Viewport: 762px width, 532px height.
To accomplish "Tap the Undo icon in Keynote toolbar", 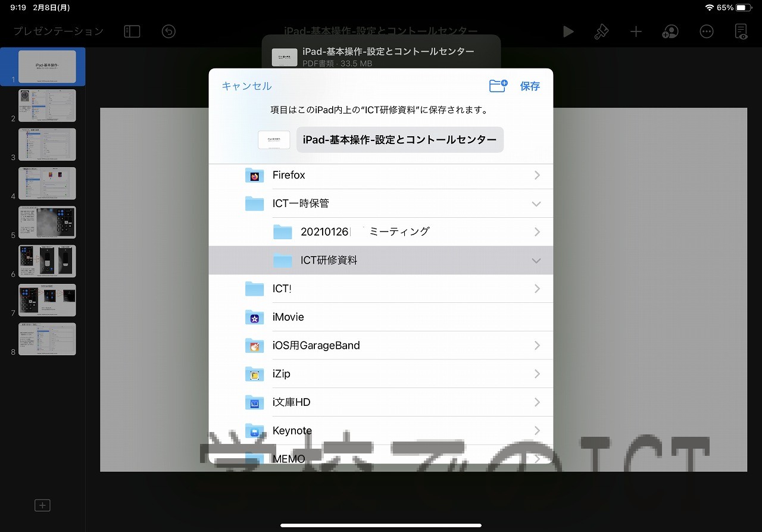I will click(x=168, y=32).
